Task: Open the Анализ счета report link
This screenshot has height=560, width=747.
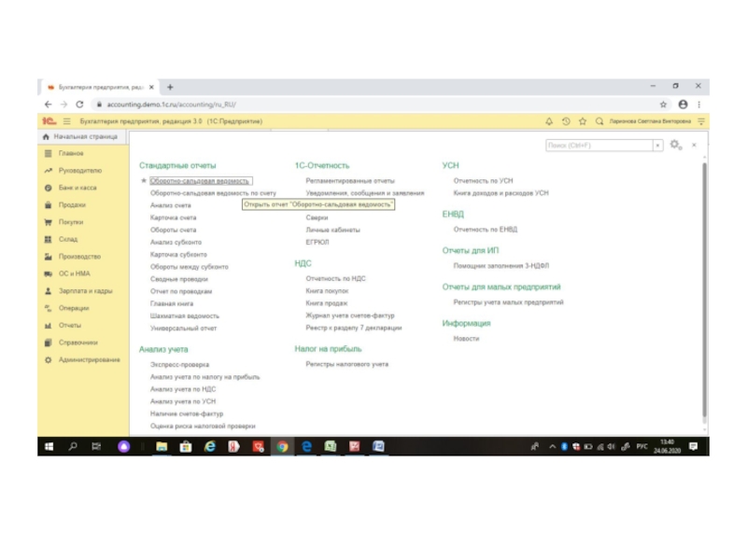Action: coord(171,205)
